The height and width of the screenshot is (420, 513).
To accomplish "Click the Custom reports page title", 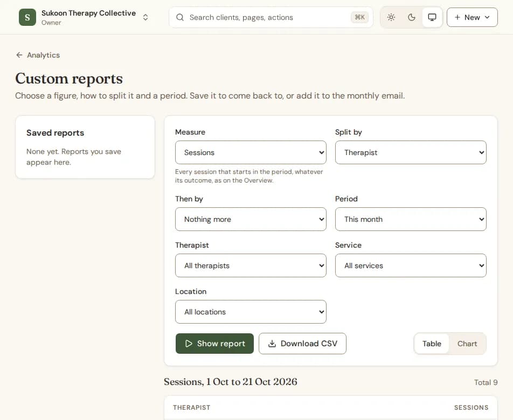I will click(69, 79).
